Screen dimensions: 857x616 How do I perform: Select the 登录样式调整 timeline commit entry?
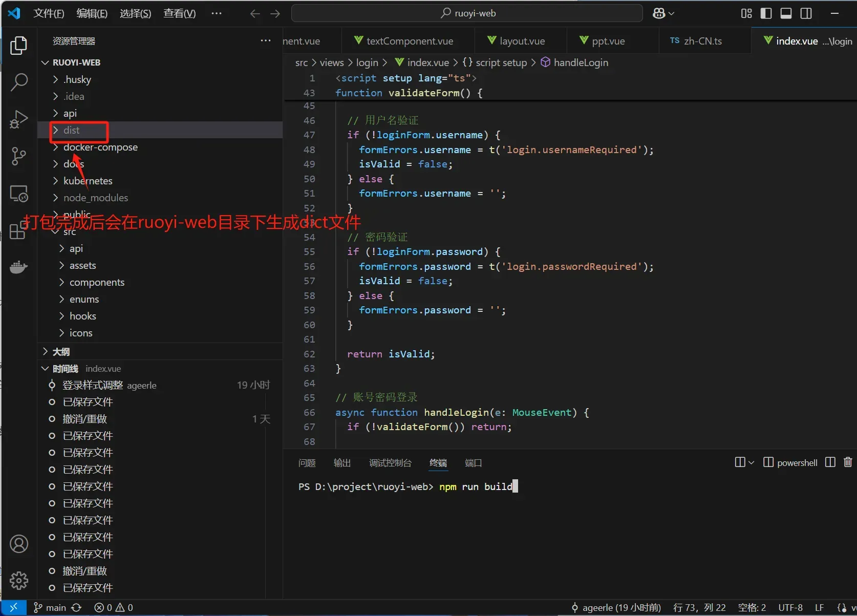(93, 385)
